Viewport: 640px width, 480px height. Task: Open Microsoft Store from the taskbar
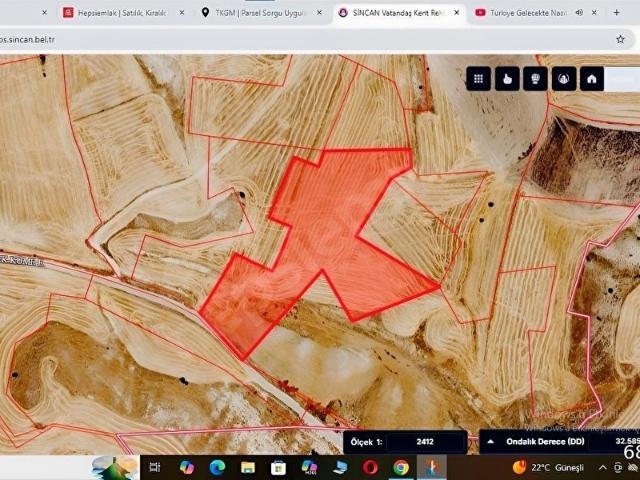point(278,467)
